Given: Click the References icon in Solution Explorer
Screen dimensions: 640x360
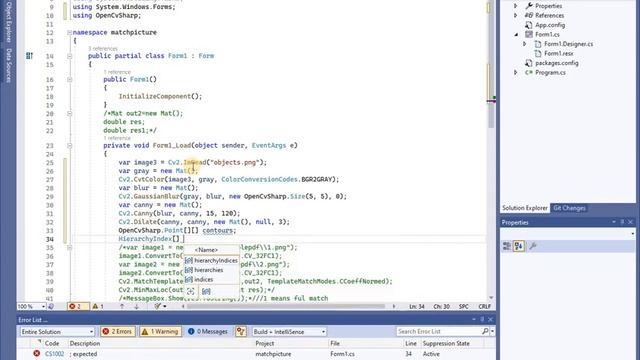Looking at the screenshot, I should click(x=529, y=16).
